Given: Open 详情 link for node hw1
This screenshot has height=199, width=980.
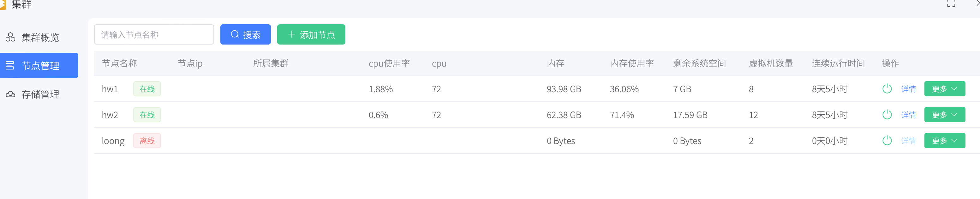Looking at the screenshot, I should 908,89.
